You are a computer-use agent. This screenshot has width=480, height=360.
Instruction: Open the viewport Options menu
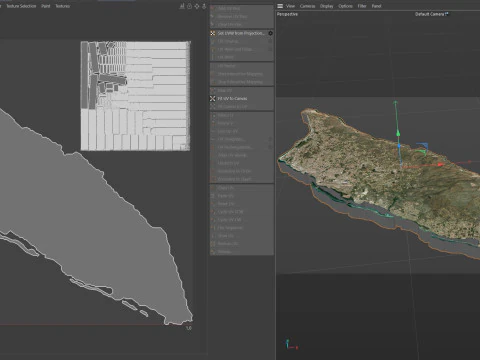click(x=345, y=6)
